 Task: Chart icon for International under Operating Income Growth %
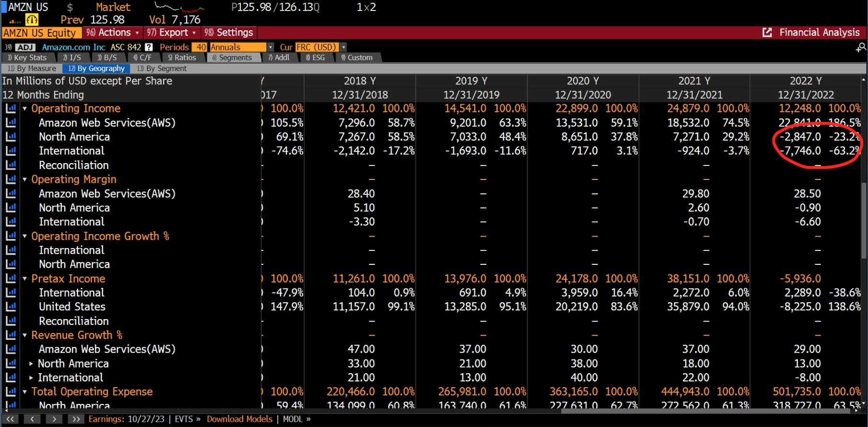[11, 250]
